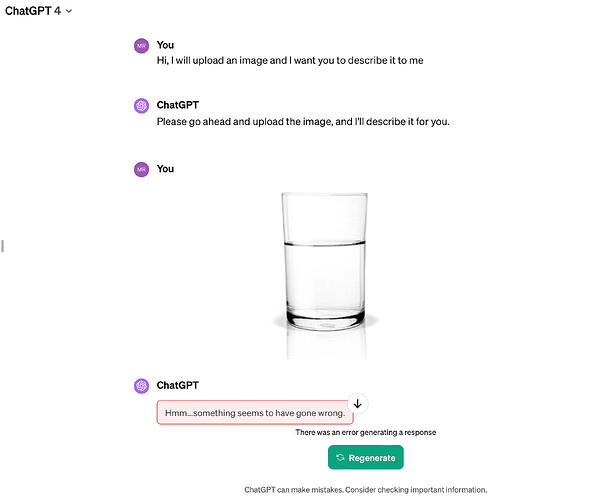
Task: Click the 'ChatGPT' name on first reply
Action: (178, 106)
